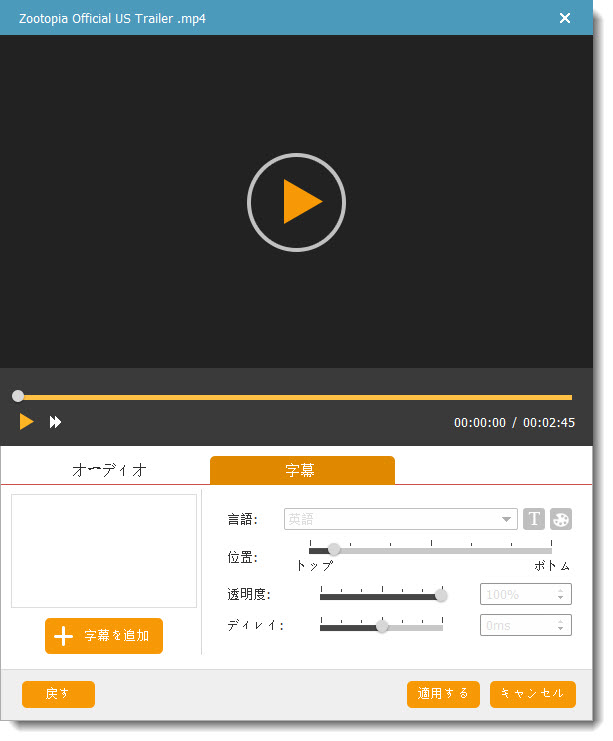Screen dimensions: 613x741
Task: Switch to the オーディオ tab
Action: [x=109, y=469]
